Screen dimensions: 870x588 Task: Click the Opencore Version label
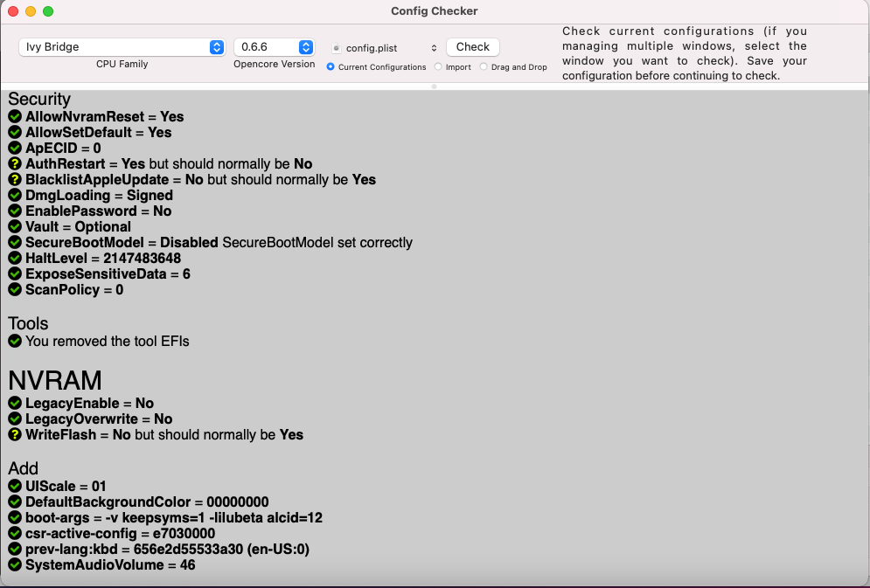click(x=274, y=65)
